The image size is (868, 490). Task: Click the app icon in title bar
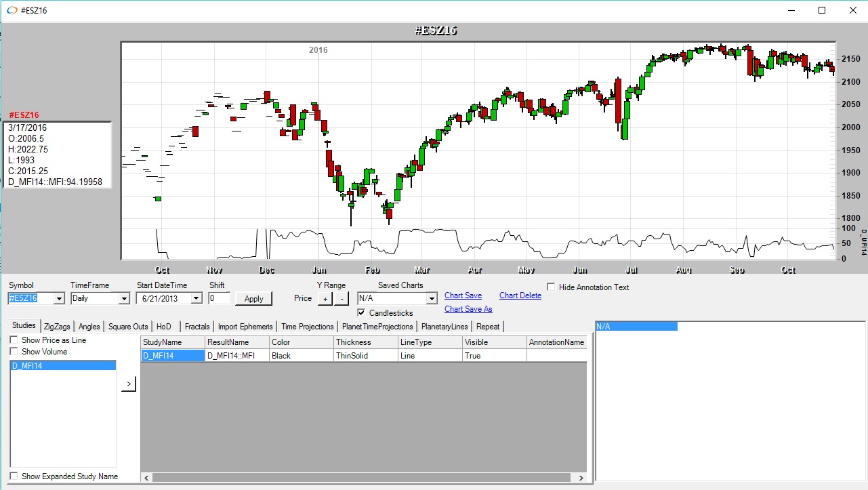tap(12, 11)
